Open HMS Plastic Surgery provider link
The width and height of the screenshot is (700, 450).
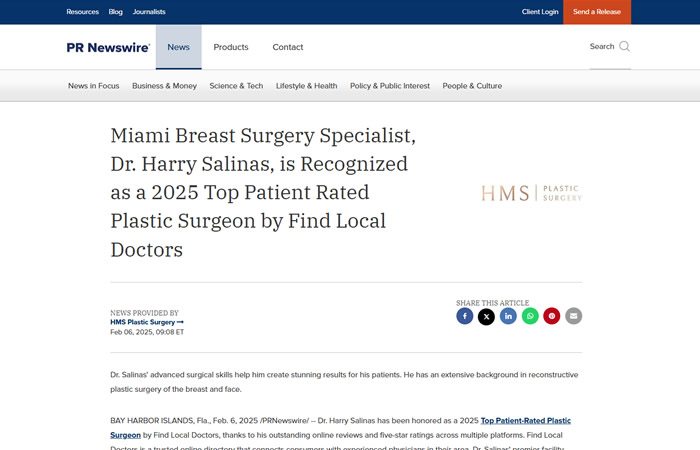[147, 322]
